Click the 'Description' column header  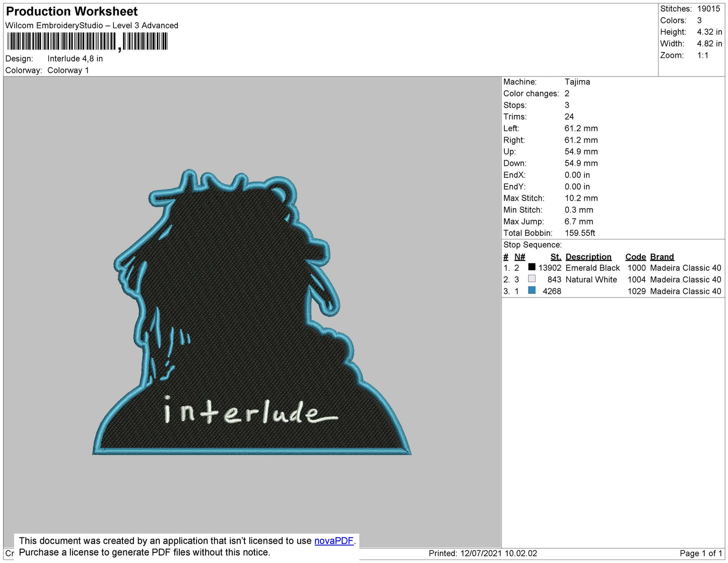point(588,257)
